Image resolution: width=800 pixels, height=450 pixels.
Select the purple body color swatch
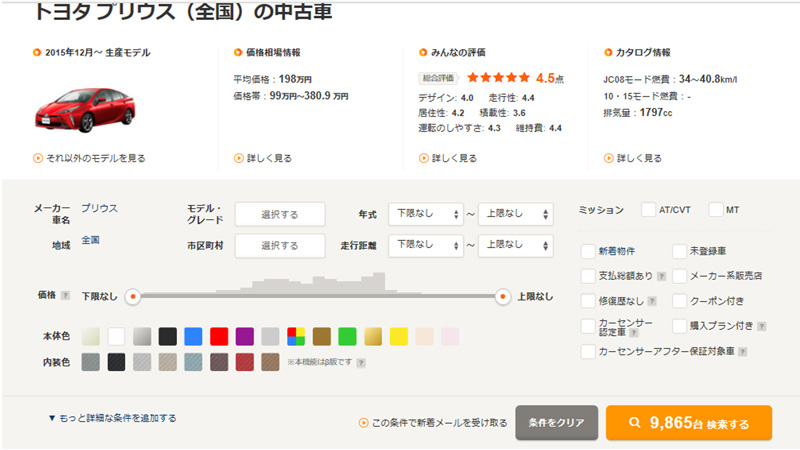244,336
